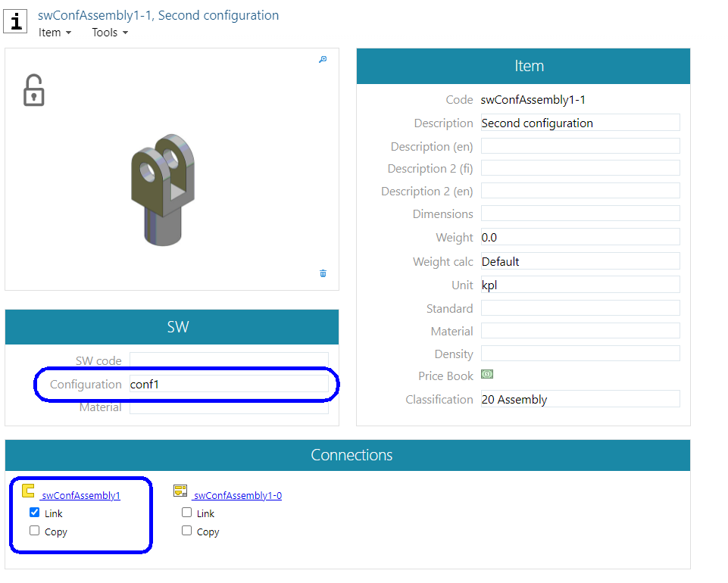Open the Price Book money icon
The image size is (728, 583).
click(488, 375)
